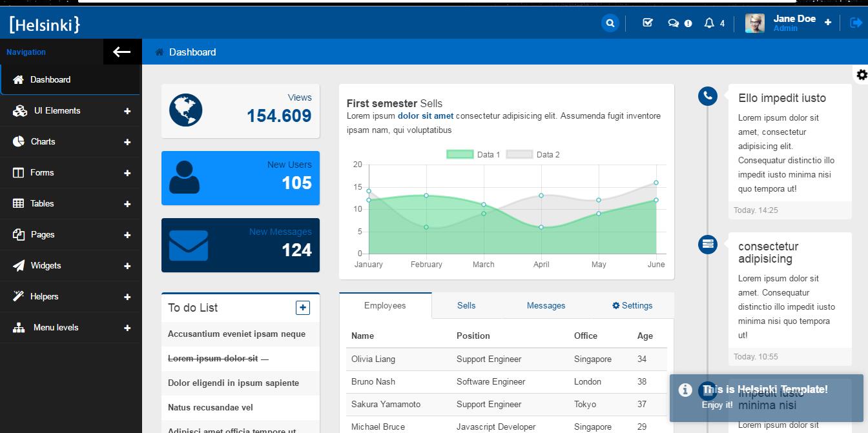Click the New Users 105 value
The image size is (868, 433).
296,183
